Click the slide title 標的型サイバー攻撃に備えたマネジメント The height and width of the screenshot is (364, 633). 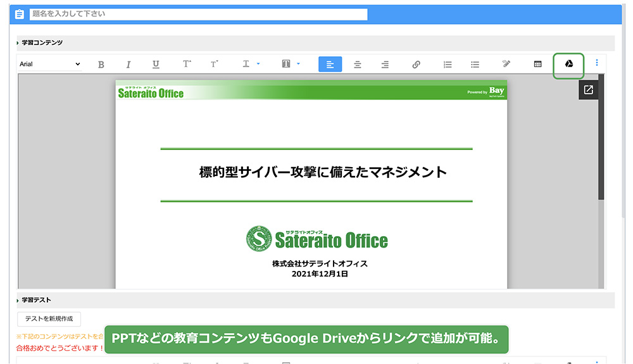tap(323, 172)
